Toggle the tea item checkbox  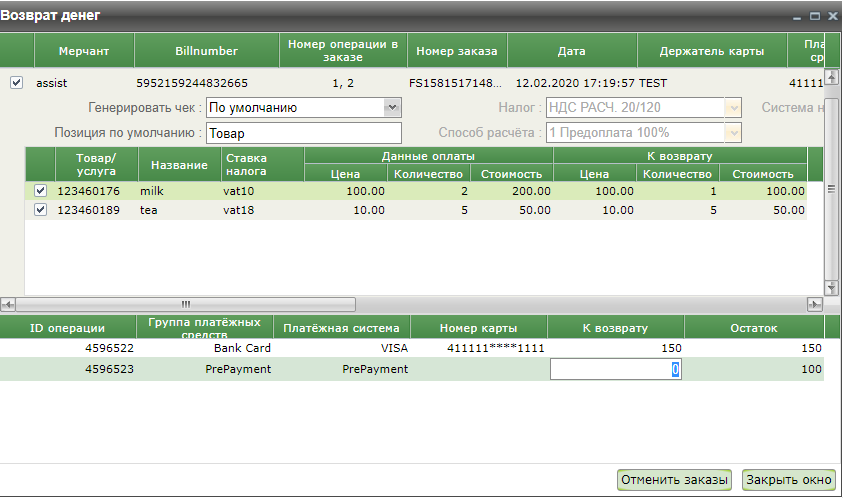pos(40,210)
